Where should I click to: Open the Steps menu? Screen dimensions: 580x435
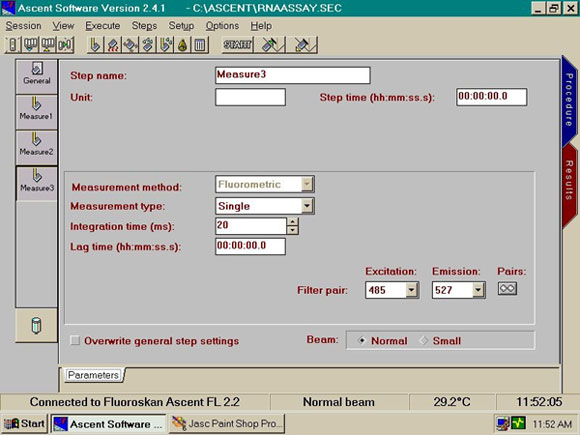coord(144,26)
